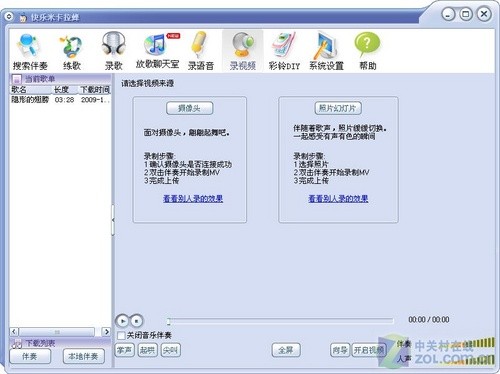Open 看看别人录的效果 link under 照片幻灯片

[338, 199]
